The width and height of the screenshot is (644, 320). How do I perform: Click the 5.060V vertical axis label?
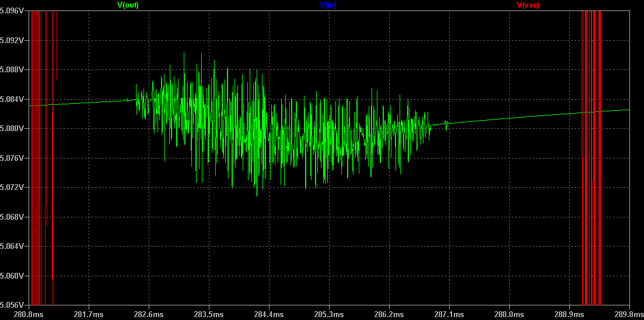click(x=12, y=276)
